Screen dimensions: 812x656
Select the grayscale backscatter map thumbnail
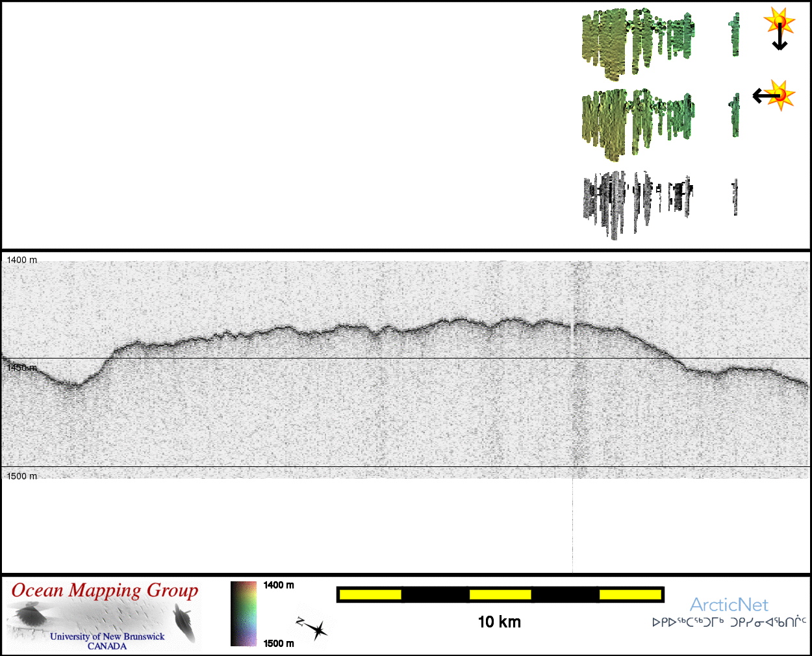click(636, 202)
